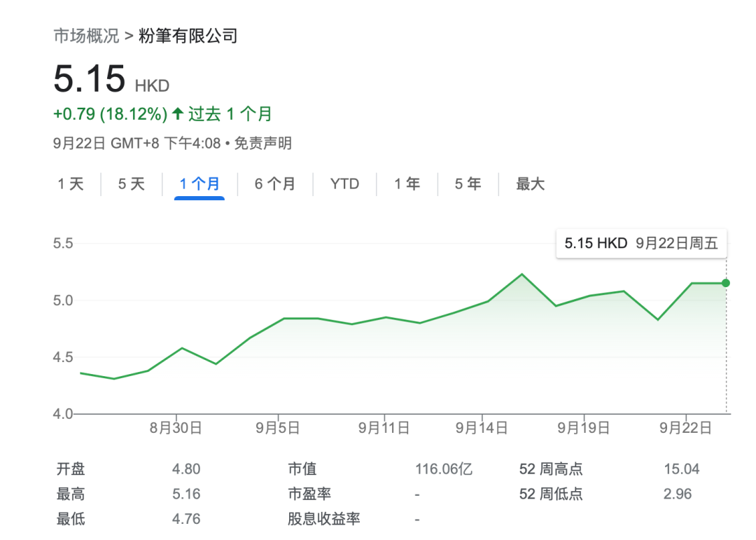Screen dimensions: 756x540
Task: Click the 52 周高点 label
Action: pyautogui.click(x=551, y=469)
